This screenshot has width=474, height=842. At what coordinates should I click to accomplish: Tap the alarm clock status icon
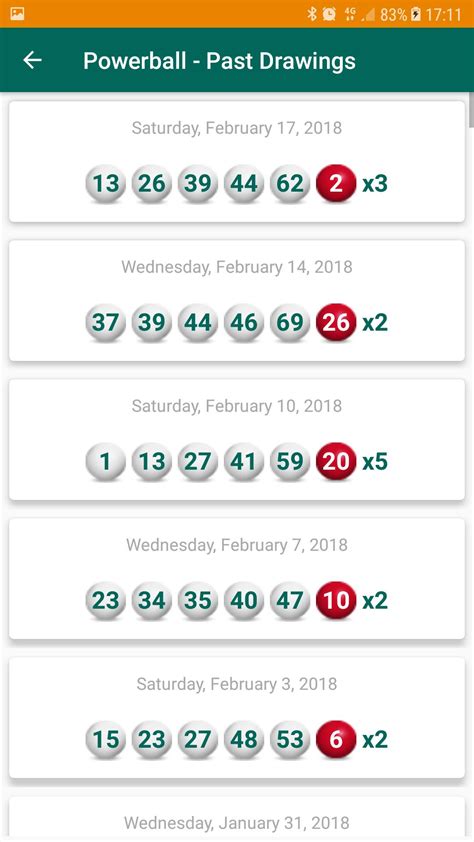point(329,14)
